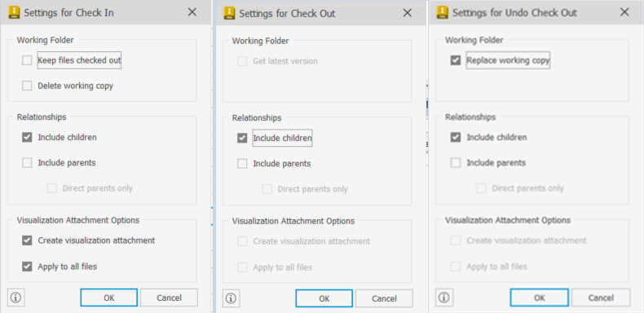Screen dimensions: 644x313
Task: Toggle Get latest version in Check Out dialog
Action: pyautogui.click(x=242, y=61)
